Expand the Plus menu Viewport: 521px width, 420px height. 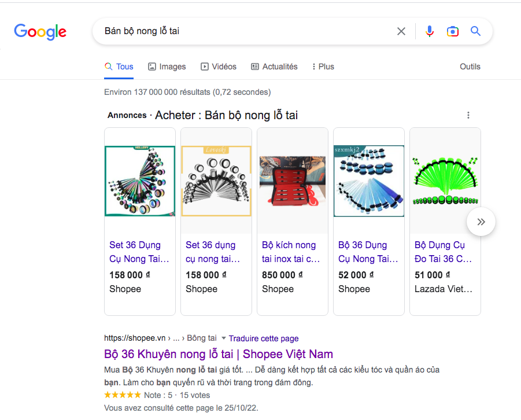tap(323, 67)
